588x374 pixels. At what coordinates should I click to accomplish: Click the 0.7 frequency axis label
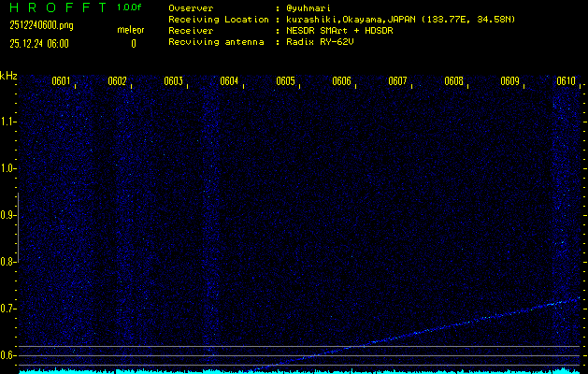pos(7,309)
